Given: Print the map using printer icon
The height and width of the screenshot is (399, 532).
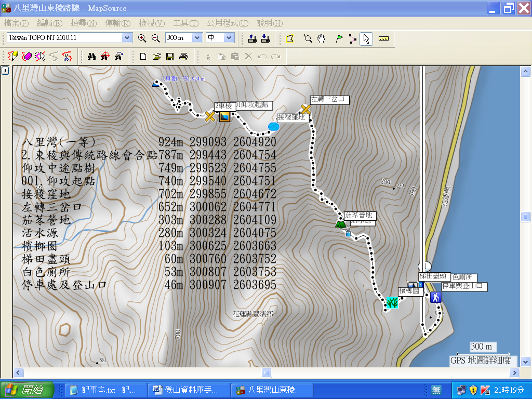Looking at the screenshot, I should (183, 56).
